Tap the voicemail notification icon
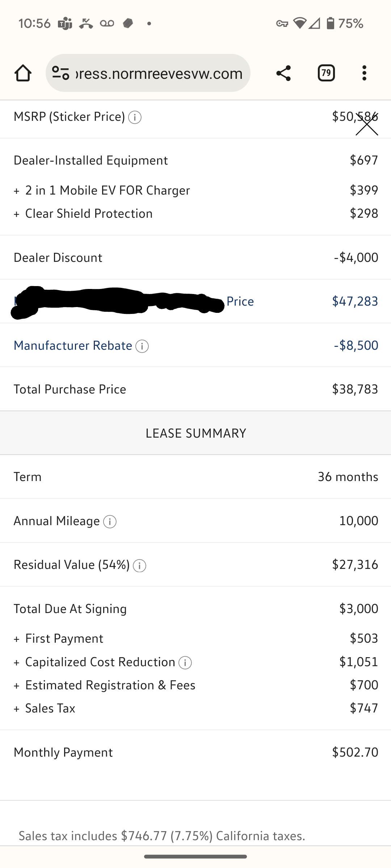Viewport: 391px width, 868px height. 107,23
